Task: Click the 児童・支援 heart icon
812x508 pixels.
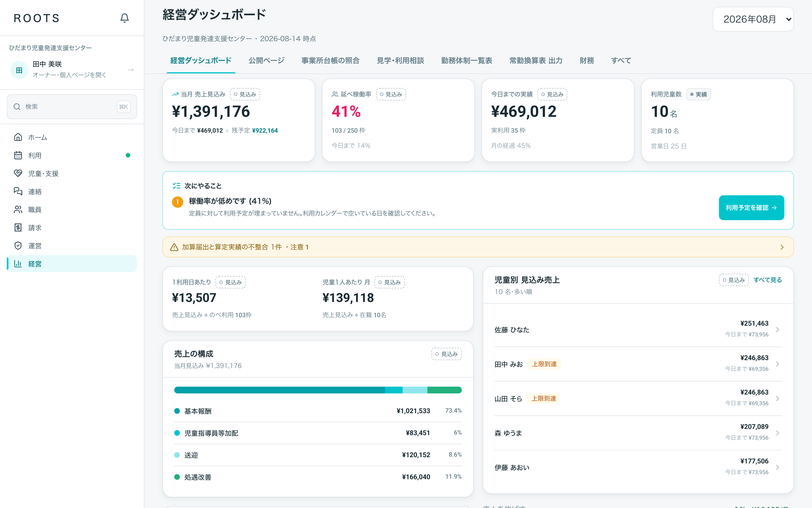Action: [x=18, y=173]
